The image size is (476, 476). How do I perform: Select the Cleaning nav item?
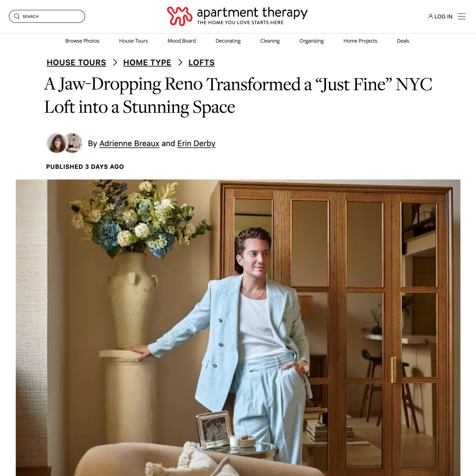270,41
